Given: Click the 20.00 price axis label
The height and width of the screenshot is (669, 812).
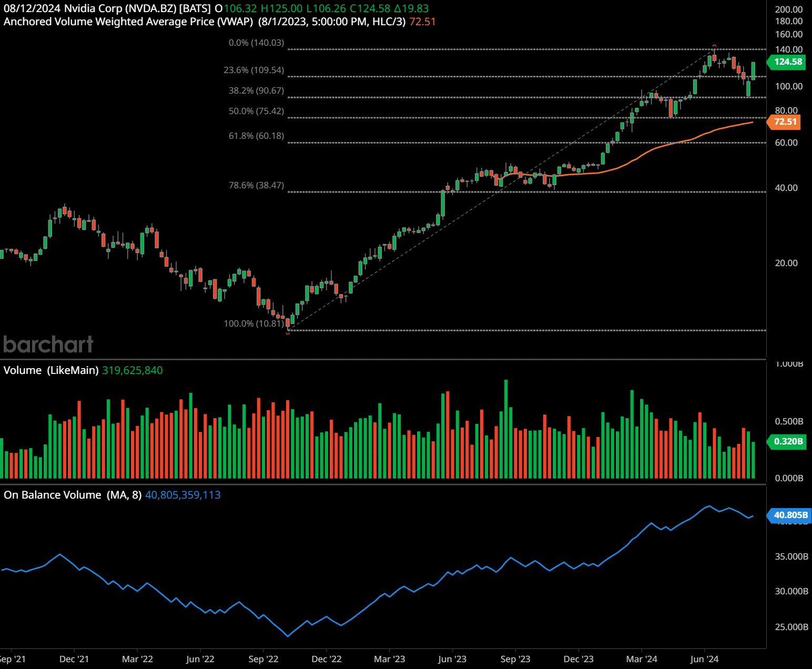Looking at the screenshot, I should pyautogui.click(x=786, y=263).
